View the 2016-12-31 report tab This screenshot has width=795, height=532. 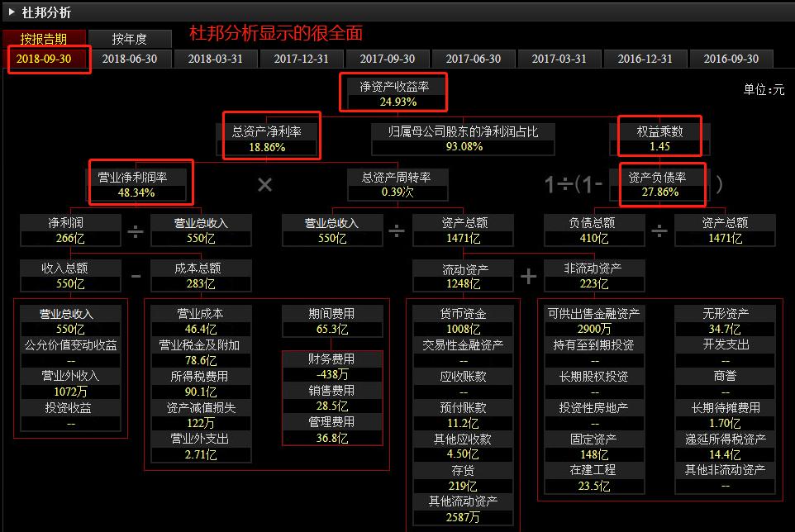644,59
